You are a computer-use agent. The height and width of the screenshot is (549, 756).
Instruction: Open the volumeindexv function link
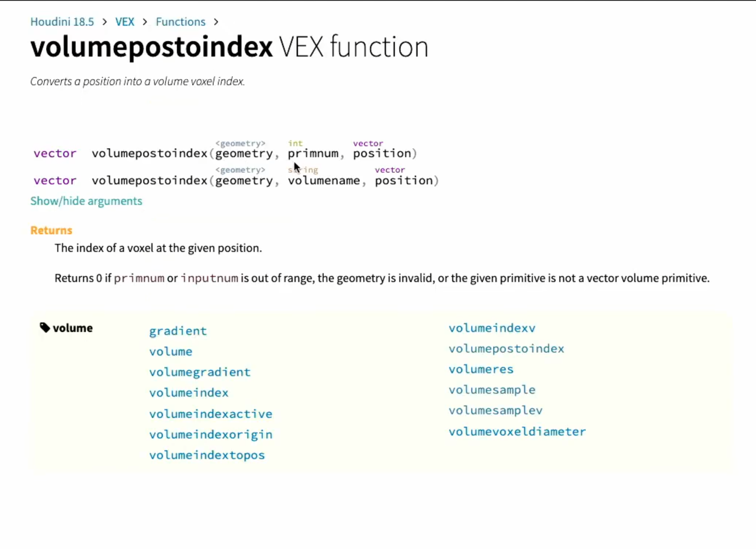(492, 328)
